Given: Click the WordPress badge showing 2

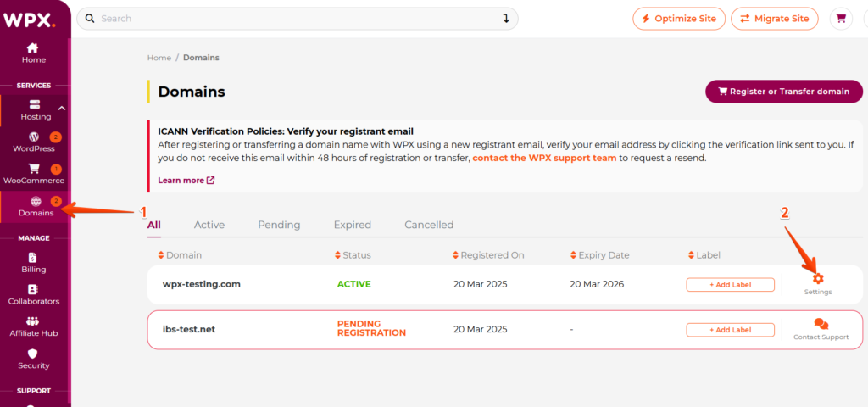Looking at the screenshot, I should (55, 137).
